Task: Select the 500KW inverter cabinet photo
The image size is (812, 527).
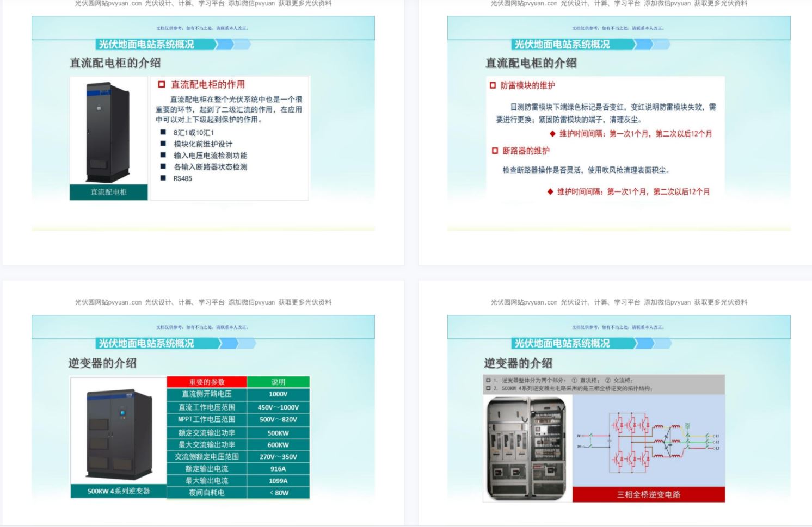Action: coord(119,433)
